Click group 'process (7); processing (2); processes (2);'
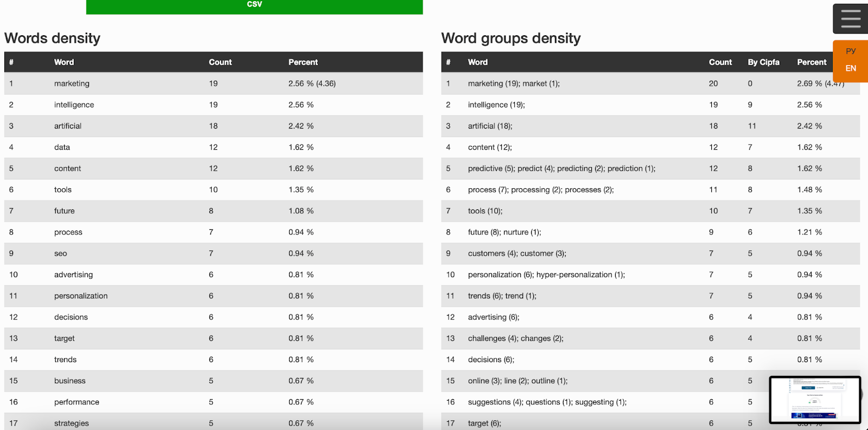Screen dimensions: 868x430 pyautogui.click(x=541, y=190)
